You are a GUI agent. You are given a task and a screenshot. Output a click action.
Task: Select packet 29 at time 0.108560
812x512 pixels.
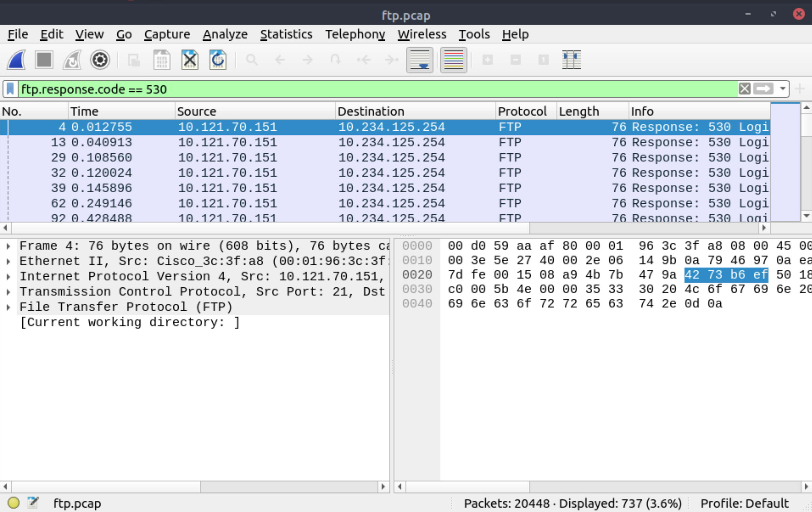click(x=385, y=158)
